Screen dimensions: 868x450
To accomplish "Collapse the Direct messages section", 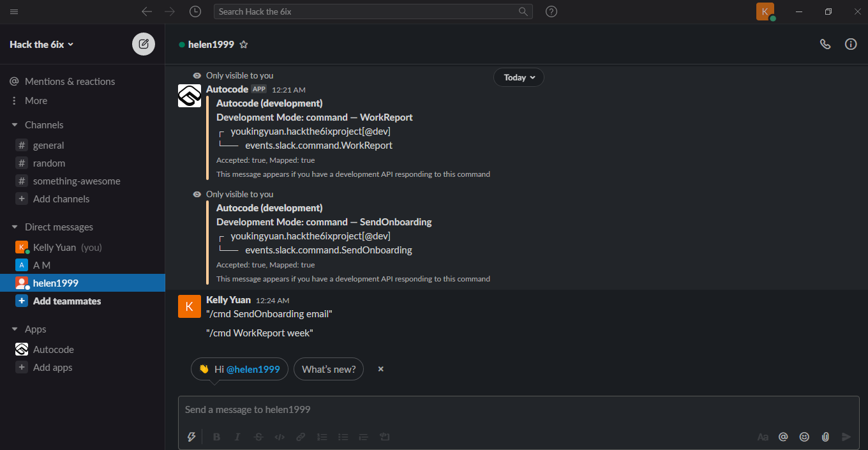I will pyautogui.click(x=15, y=227).
